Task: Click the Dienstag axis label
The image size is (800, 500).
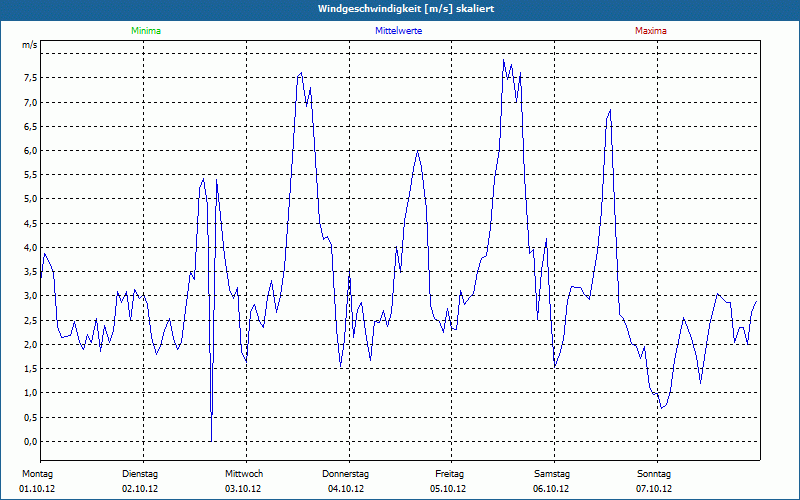Action: point(140,474)
